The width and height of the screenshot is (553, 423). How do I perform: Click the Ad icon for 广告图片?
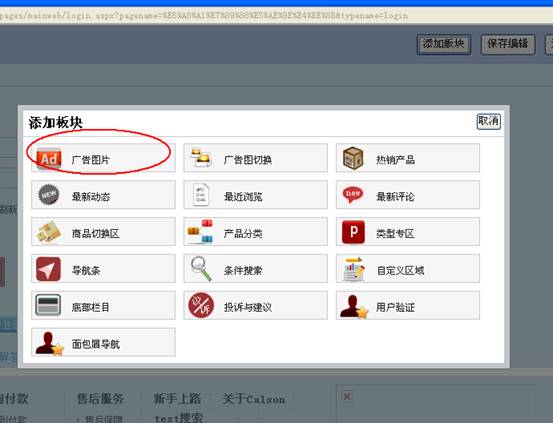pyautogui.click(x=49, y=158)
